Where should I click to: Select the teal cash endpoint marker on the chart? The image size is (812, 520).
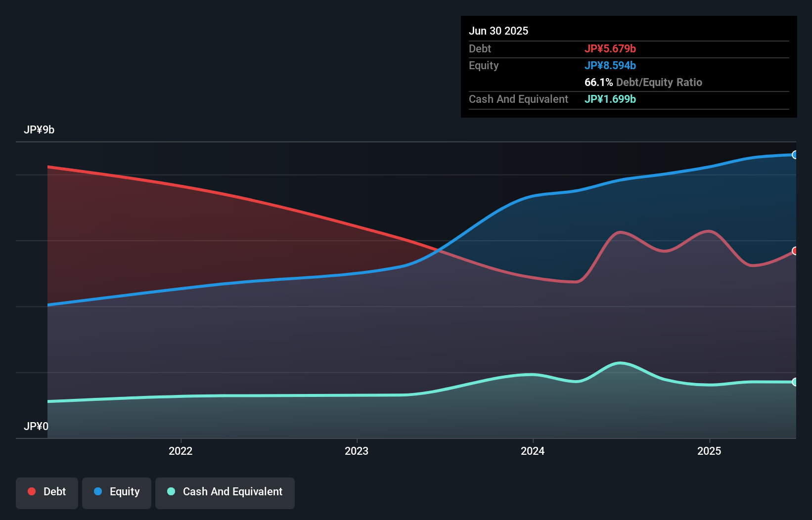tap(794, 382)
